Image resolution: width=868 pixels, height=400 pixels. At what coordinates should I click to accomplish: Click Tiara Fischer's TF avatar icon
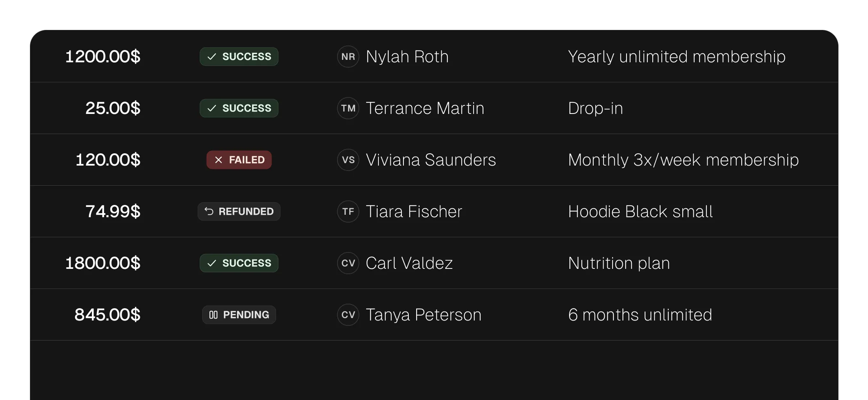348,211
